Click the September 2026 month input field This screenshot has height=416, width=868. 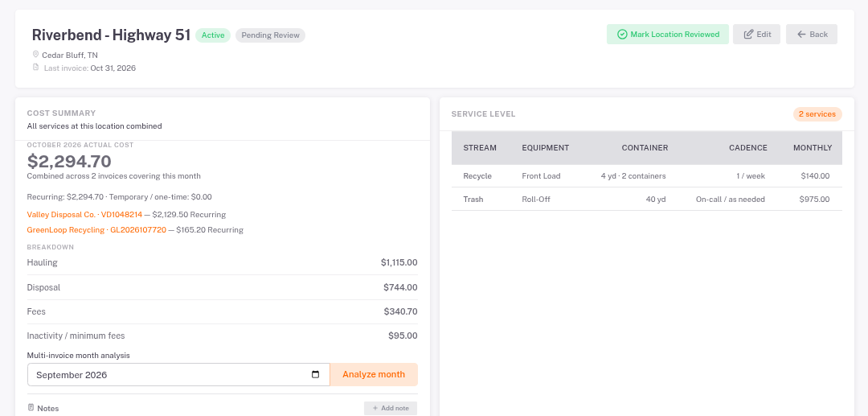[x=178, y=375]
